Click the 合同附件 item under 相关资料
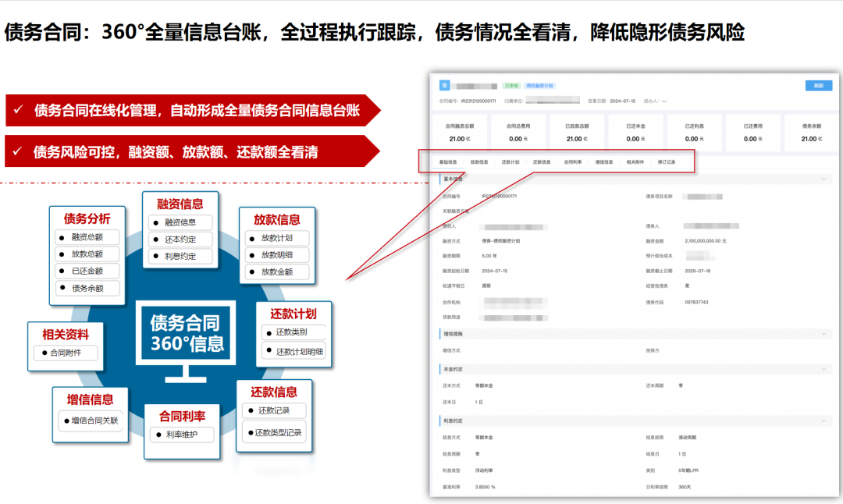Screen dimensions: 843x504 (69, 353)
